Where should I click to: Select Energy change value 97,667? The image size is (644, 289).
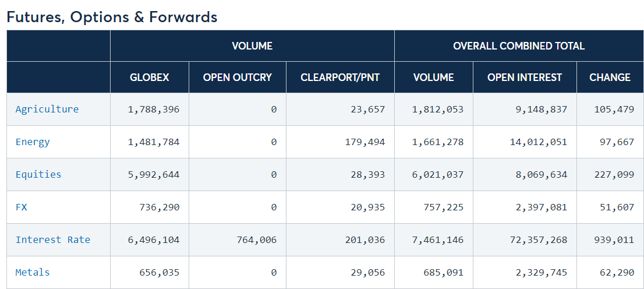[617, 142]
